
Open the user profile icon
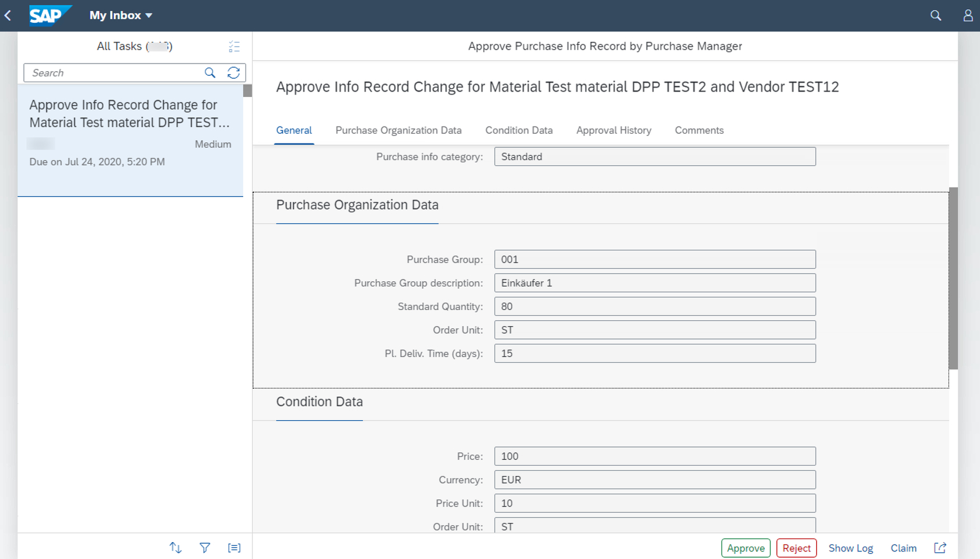click(968, 16)
